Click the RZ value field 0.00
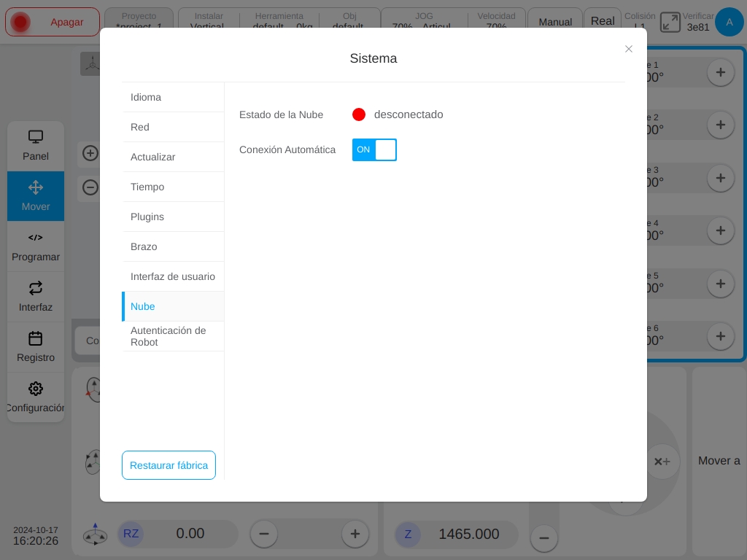 (x=190, y=533)
